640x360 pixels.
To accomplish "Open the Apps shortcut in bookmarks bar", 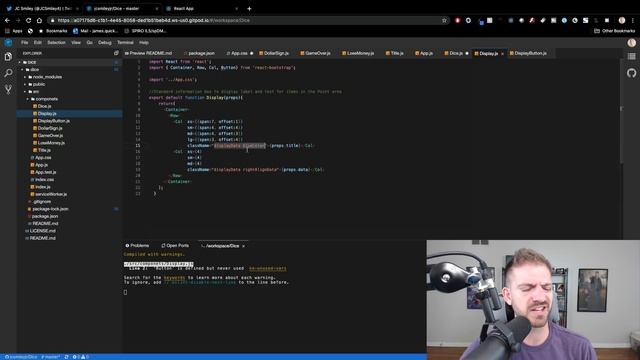I will click(x=13, y=31).
